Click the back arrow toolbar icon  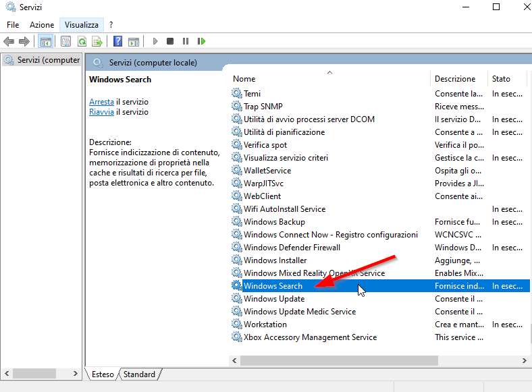point(9,41)
